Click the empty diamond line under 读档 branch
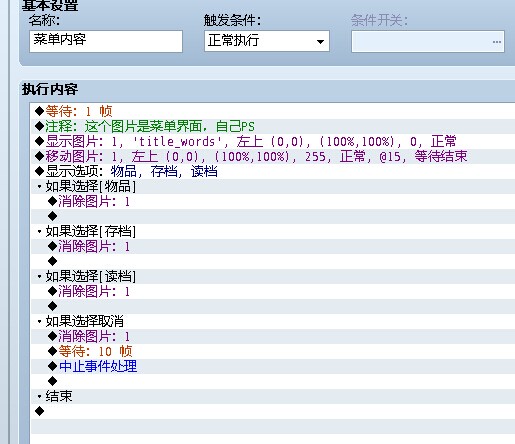Viewport: 515px width, 444px height. [273, 306]
